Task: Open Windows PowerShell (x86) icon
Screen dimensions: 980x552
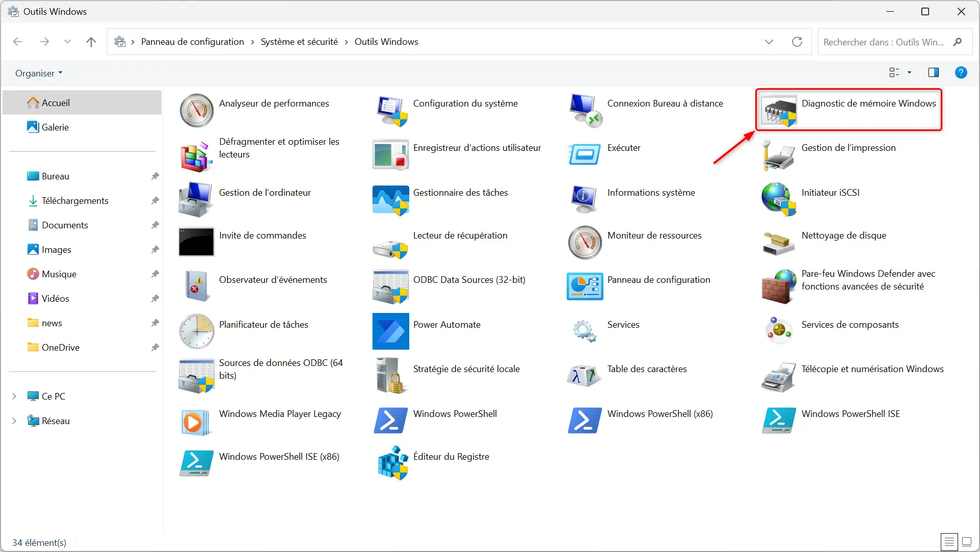Action: click(585, 420)
